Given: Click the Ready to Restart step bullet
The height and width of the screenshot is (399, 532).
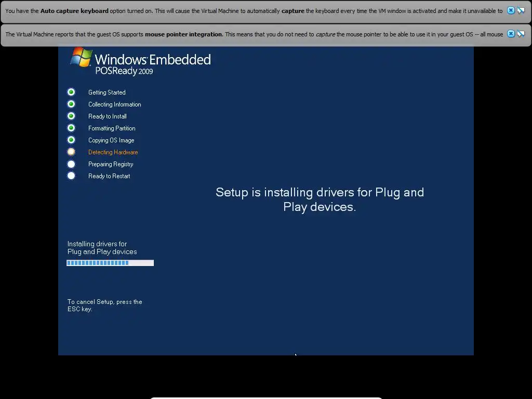Looking at the screenshot, I should (71, 176).
